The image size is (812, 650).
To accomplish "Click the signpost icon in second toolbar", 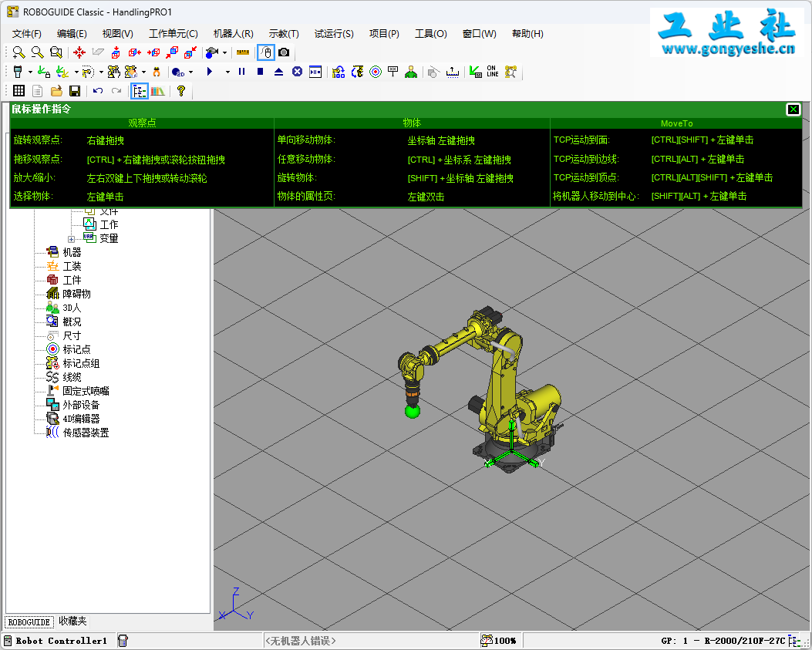I will click(x=393, y=72).
